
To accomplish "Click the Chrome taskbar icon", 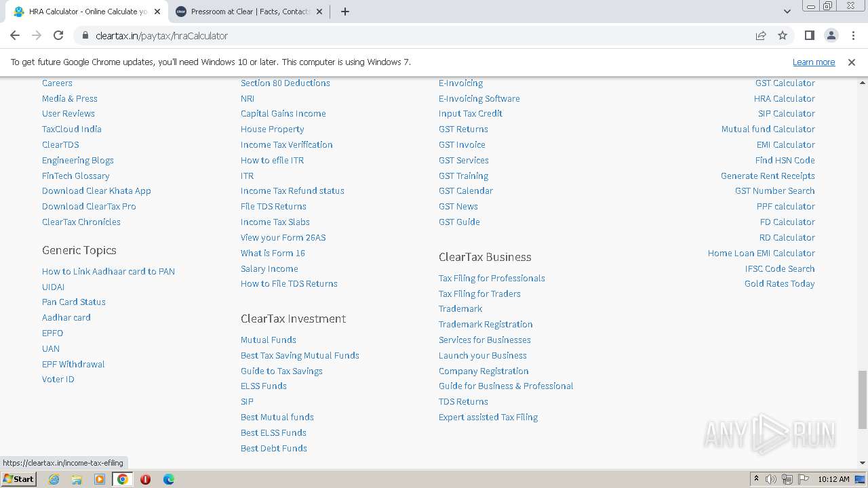I will pos(123,479).
